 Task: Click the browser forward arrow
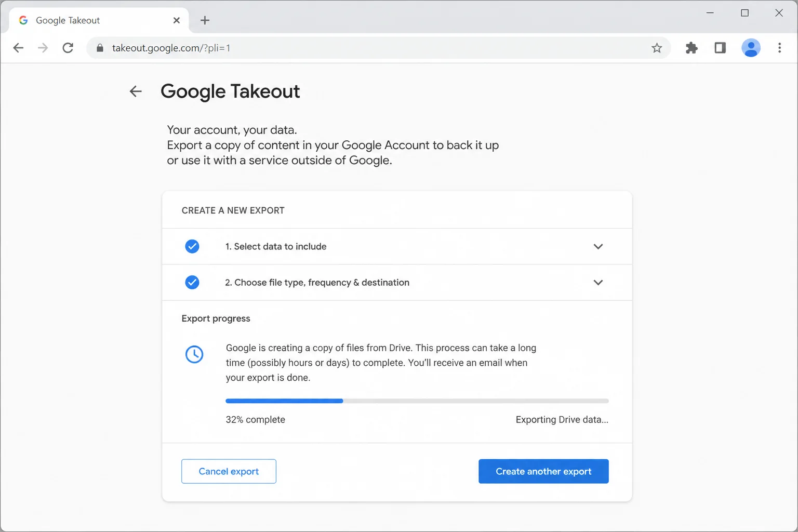point(43,48)
